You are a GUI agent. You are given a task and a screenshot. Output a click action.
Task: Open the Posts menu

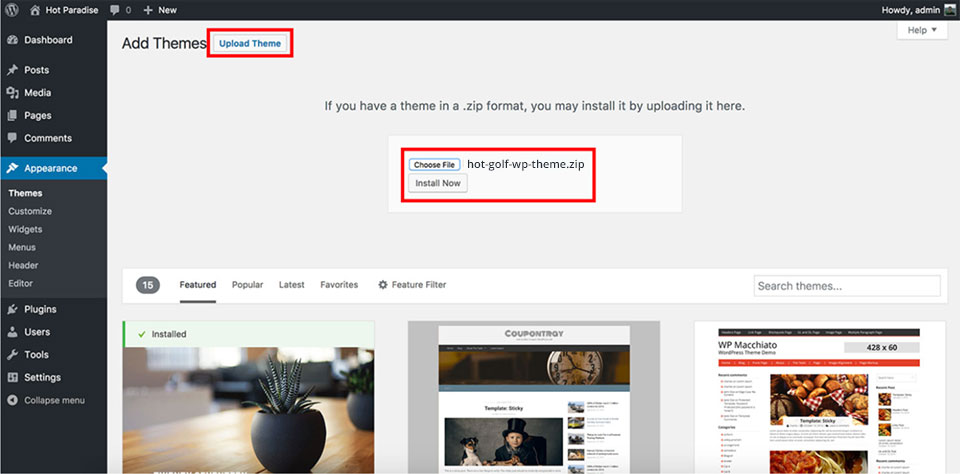click(36, 70)
